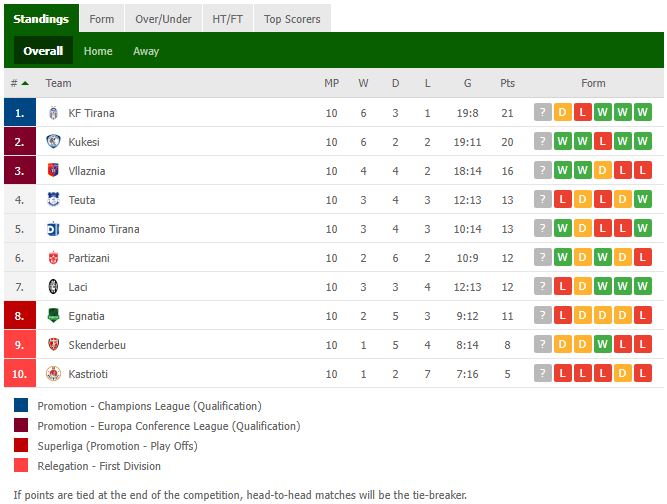Click the Laci team logo

[x=54, y=287]
